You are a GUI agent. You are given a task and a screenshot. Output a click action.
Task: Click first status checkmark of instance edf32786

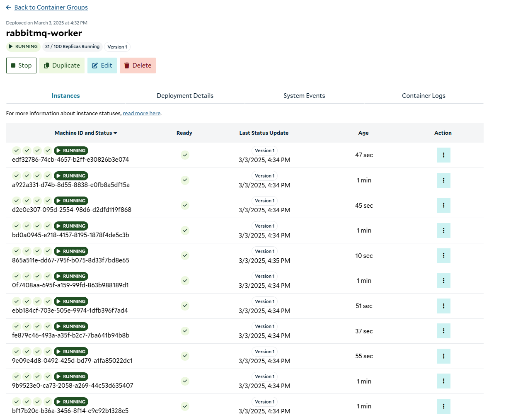click(x=17, y=151)
